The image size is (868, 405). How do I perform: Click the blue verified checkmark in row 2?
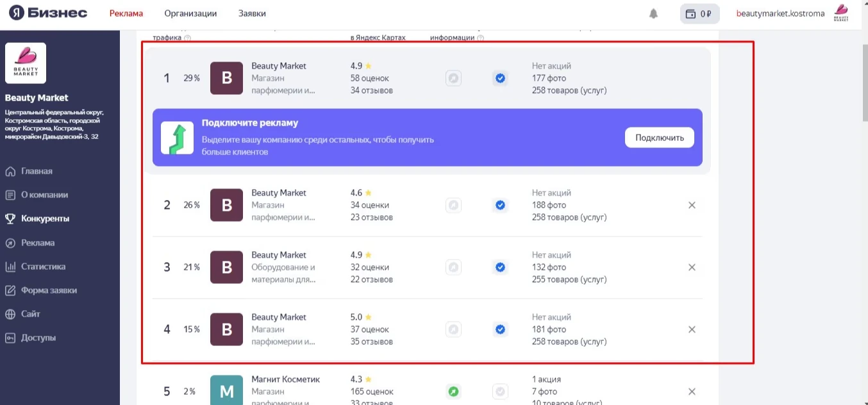[501, 205]
